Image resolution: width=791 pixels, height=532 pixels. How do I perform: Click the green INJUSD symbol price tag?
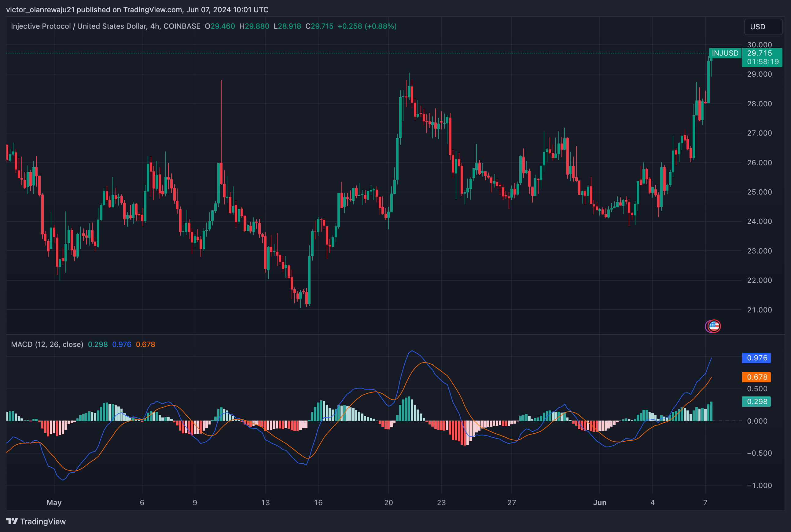click(725, 53)
